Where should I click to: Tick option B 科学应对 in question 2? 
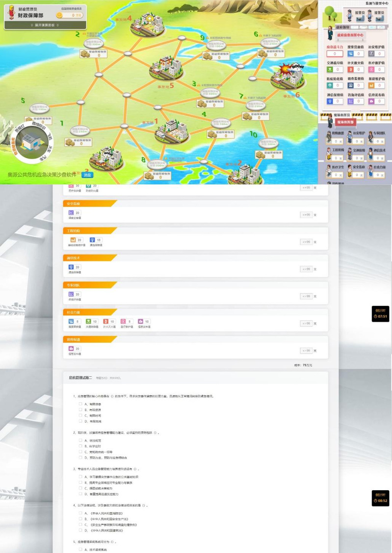point(80,446)
